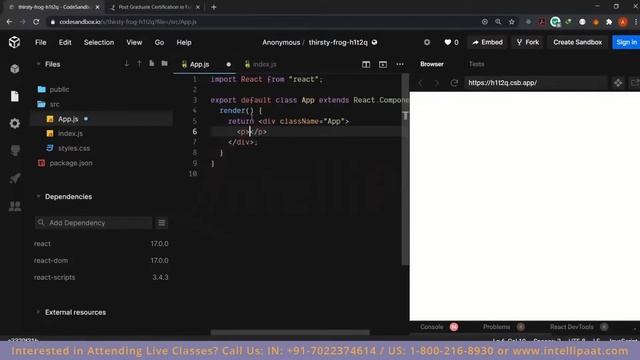The width and height of the screenshot is (640, 360).
Task: Select the react-dom dependency row
Action: pos(101,260)
